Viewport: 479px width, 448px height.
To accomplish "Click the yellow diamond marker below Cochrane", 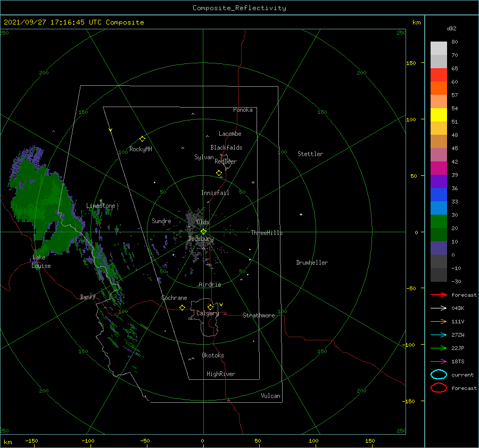I will click(183, 308).
